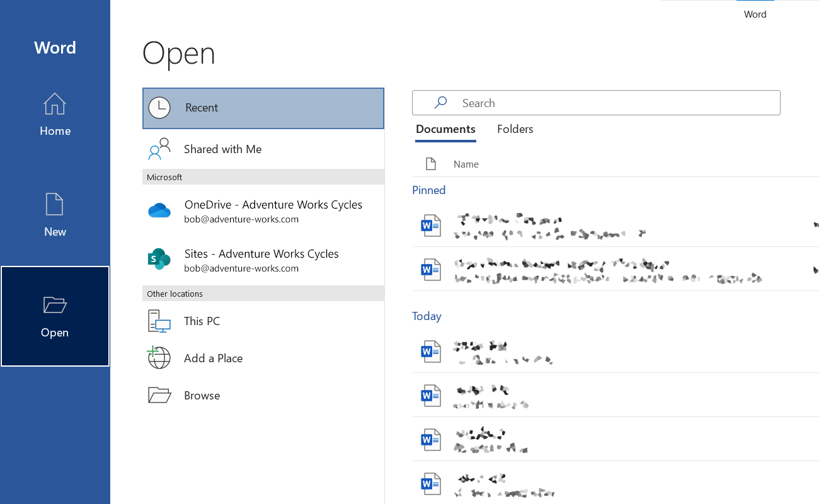This screenshot has height=504, width=819.
Task: Click the file type column icon
Action: click(431, 164)
